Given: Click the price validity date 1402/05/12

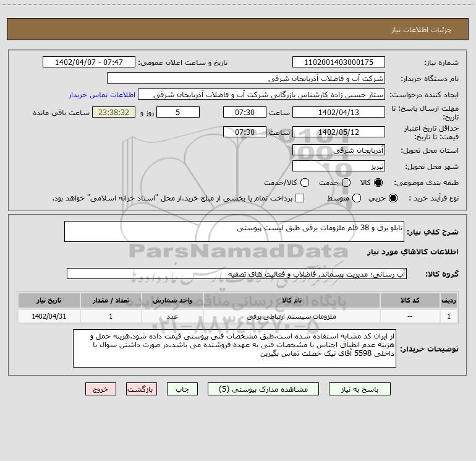Looking at the screenshot, I should coord(339,132).
